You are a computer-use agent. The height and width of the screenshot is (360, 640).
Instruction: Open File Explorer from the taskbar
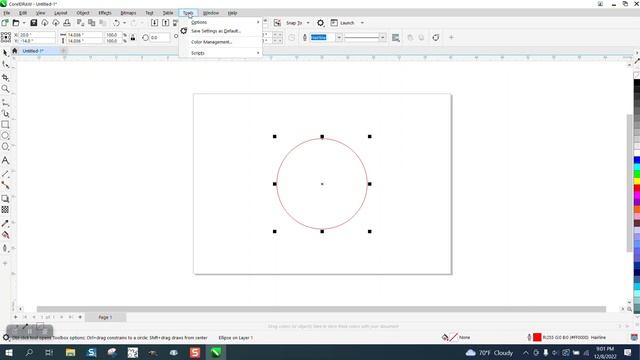[x=70, y=353]
